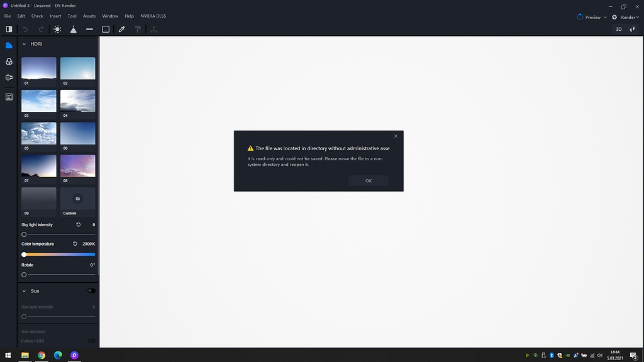
Task: Open File Explorer from taskbar
Action: coord(25,355)
